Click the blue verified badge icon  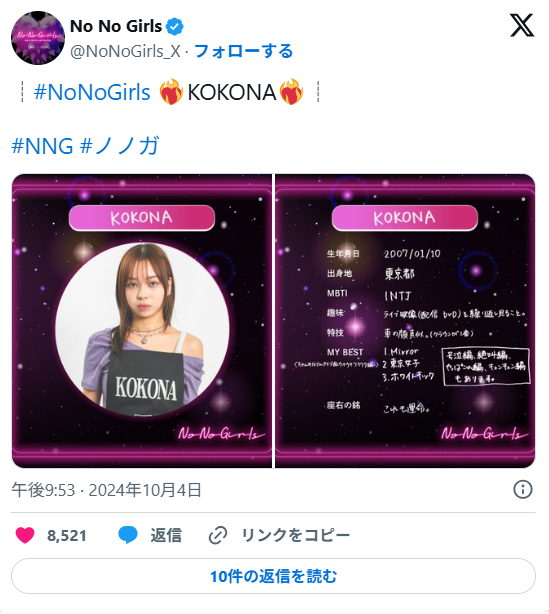click(175, 27)
